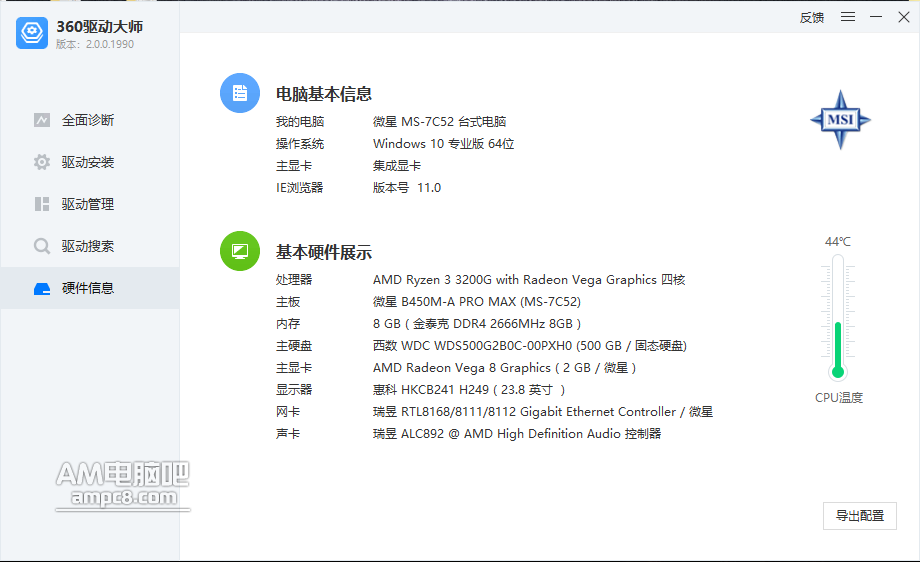Click the 驱动安装 gear icon

(42, 162)
